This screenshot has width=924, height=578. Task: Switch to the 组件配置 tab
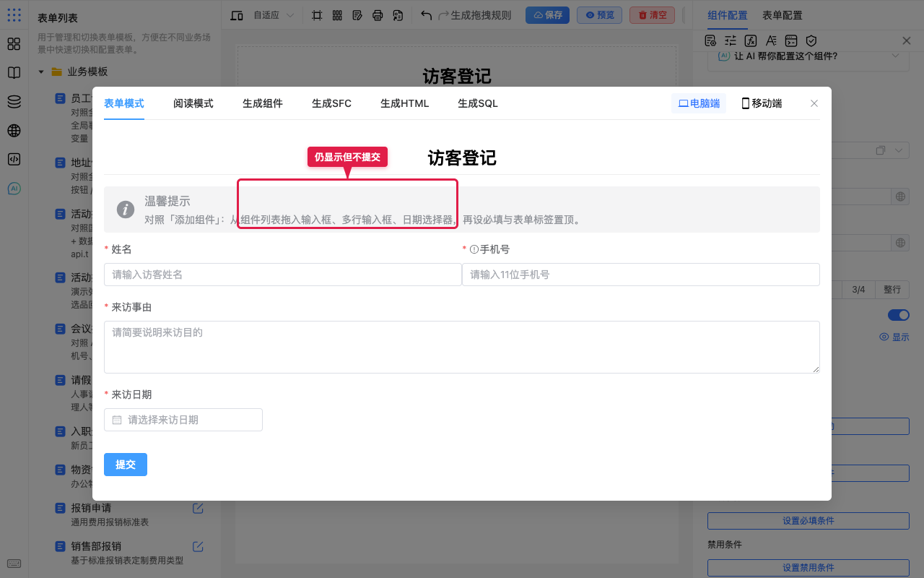[x=728, y=15]
